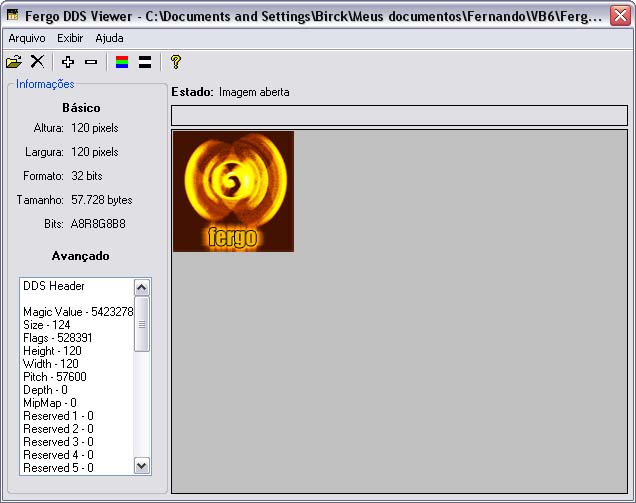Select the 'Reserved 2 - 0' row
The width and height of the screenshot is (636, 503).
(76, 429)
